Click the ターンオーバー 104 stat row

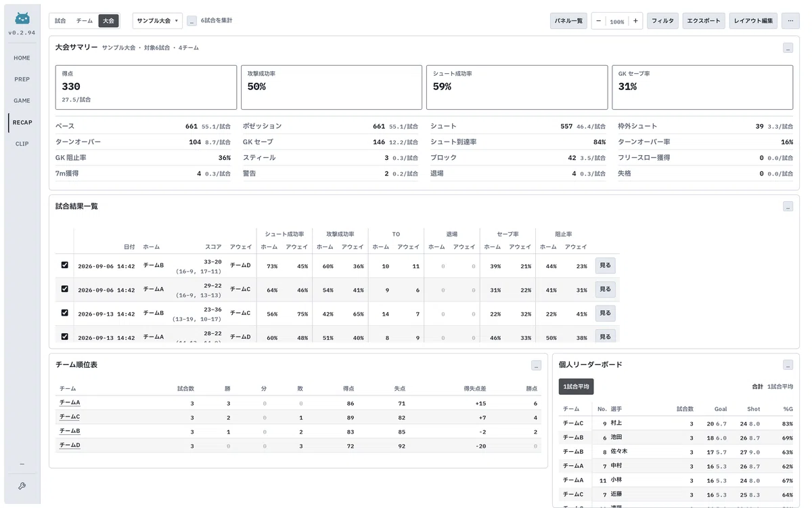tap(143, 142)
